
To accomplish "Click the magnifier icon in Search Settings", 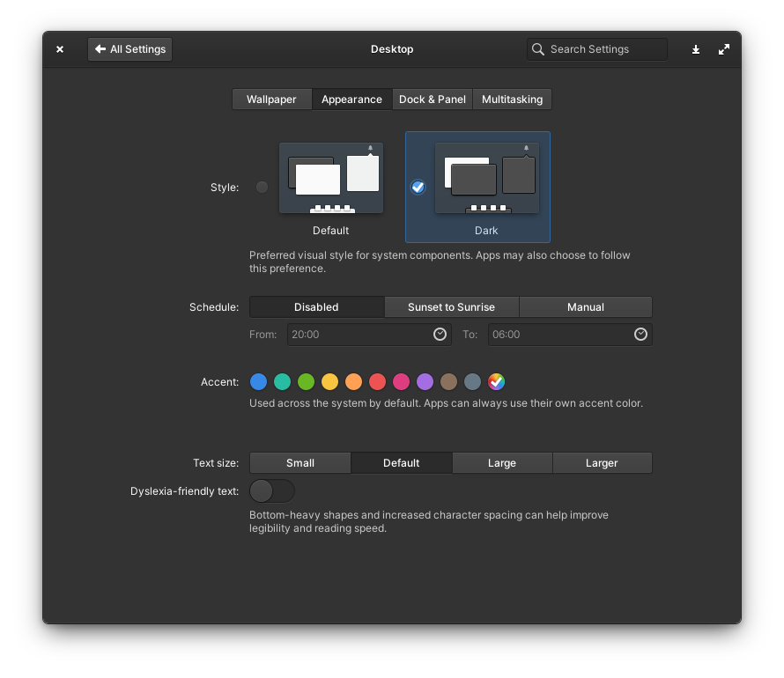I will point(538,49).
